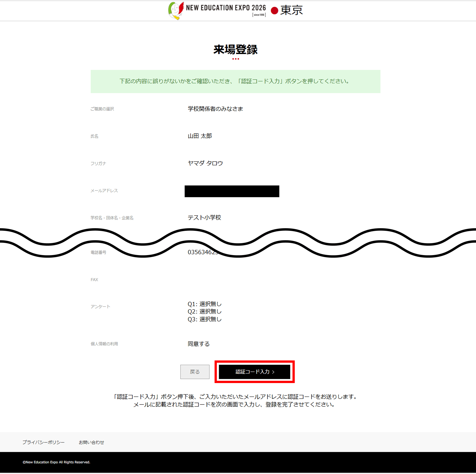Click the smiling face mascot logo

coord(174,10)
